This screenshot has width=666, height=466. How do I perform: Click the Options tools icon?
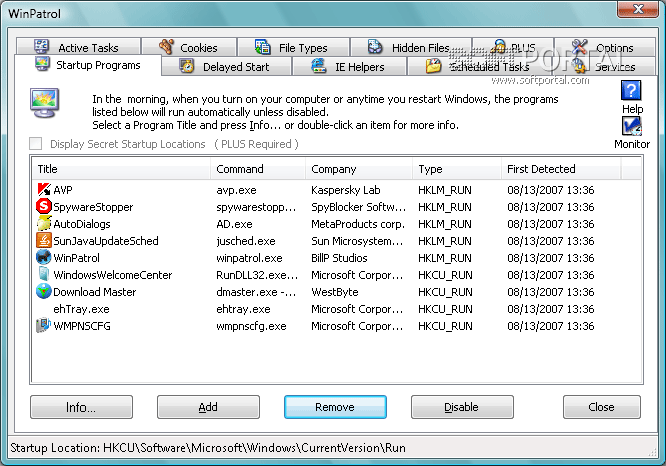(579, 47)
